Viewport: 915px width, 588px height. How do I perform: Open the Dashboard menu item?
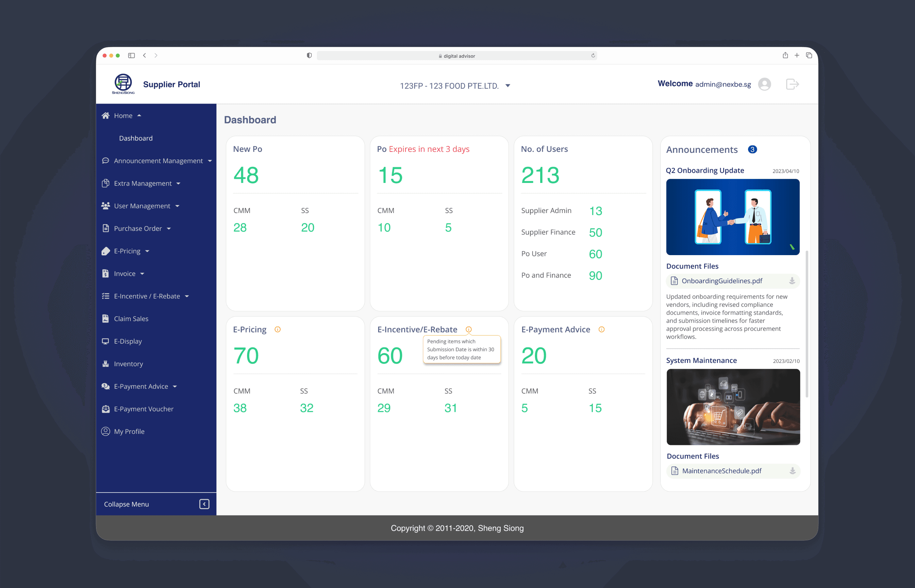[136, 138]
